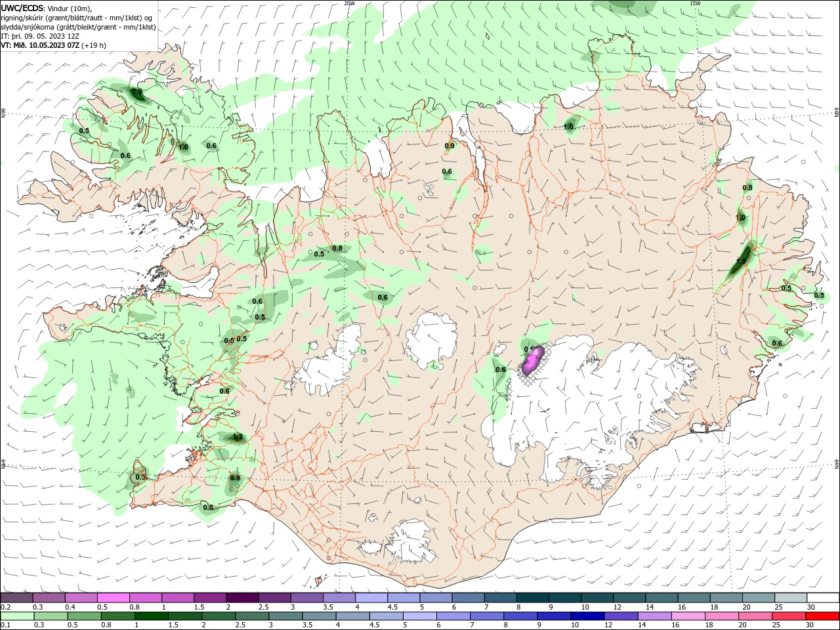Click the bright pink 0.5 snow legend swatch
This screenshot has height=630, width=840.
[113, 597]
